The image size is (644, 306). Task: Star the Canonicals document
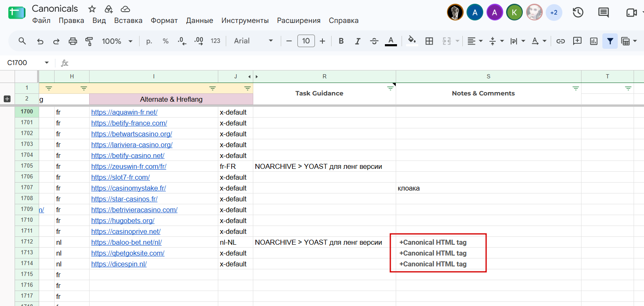(x=92, y=9)
